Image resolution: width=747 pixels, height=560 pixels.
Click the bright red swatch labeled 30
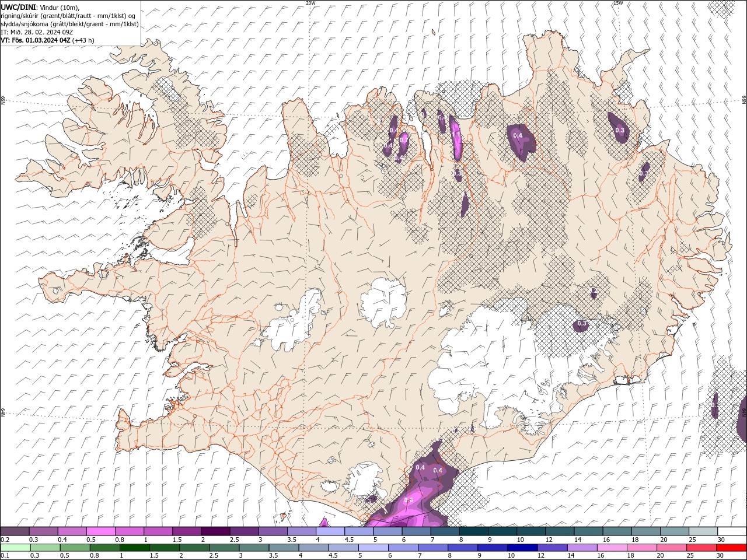(x=732, y=547)
